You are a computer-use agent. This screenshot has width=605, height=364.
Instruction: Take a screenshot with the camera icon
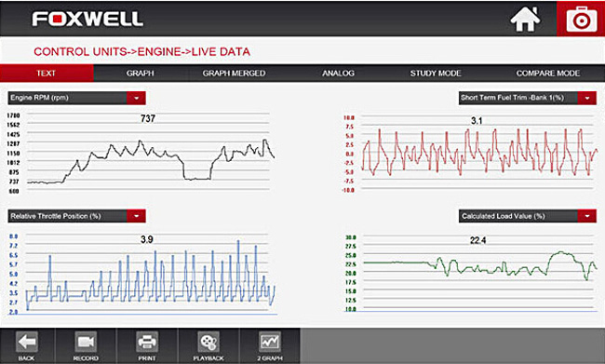[581, 19]
